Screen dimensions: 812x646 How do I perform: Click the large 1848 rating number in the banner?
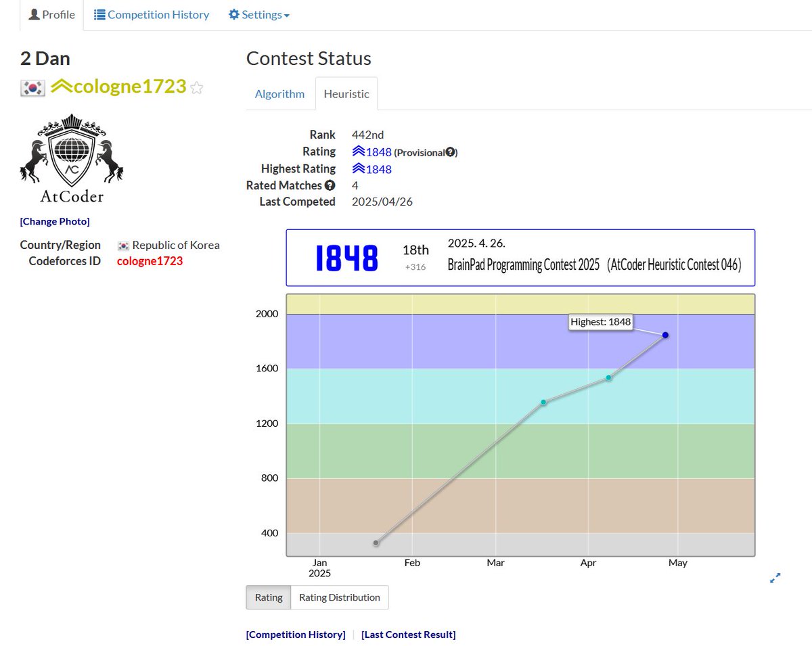(x=347, y=258)
